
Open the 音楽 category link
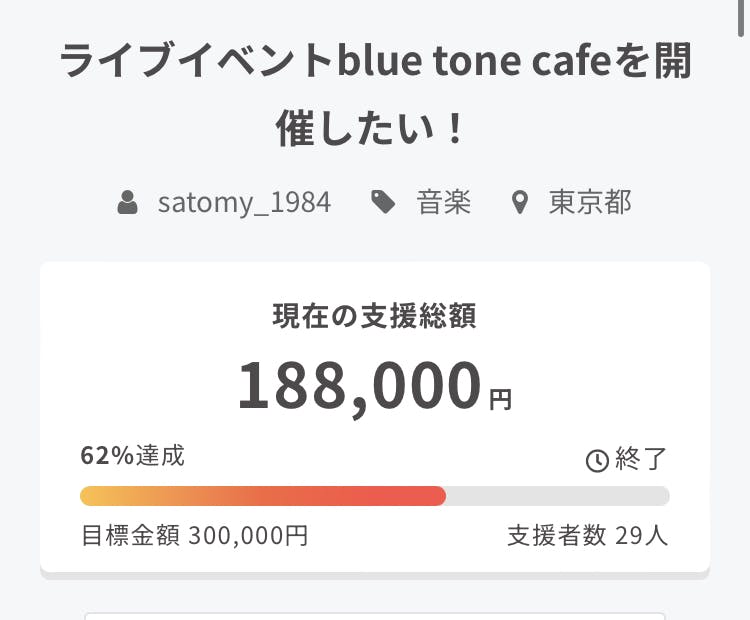click(x=443, y=203)
